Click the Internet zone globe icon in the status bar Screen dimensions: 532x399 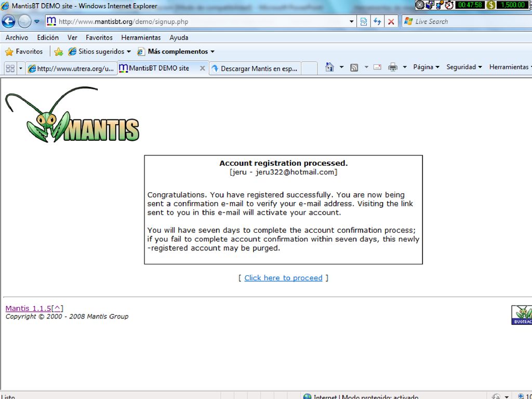coord(307,396)
